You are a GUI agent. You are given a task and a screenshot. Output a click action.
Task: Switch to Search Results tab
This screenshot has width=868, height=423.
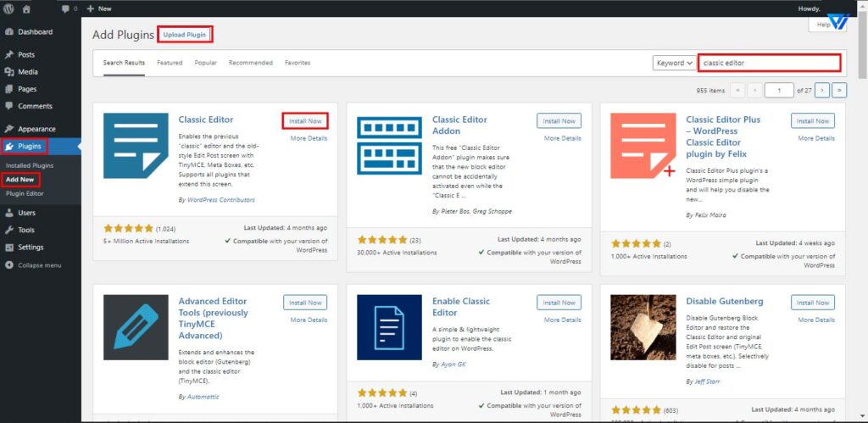pyautogui.click(x=124, y=63)
